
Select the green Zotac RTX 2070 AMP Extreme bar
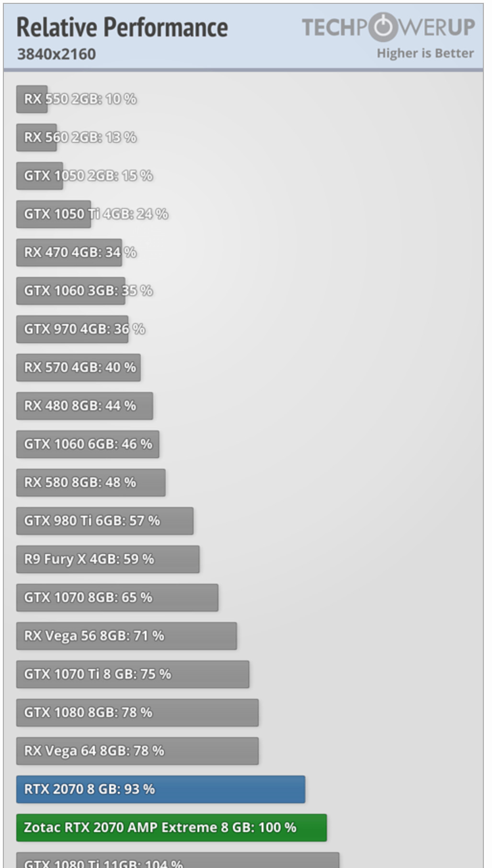tap(172, 827)
